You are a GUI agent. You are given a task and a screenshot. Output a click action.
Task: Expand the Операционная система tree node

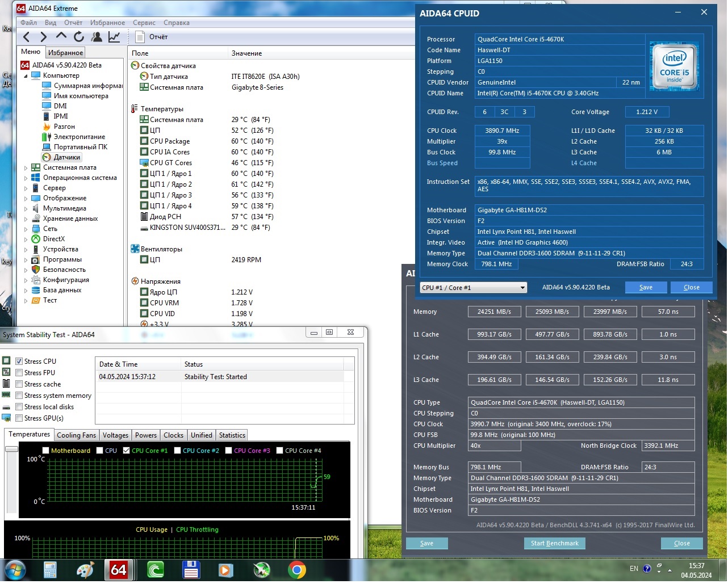pyautogui.click(x=26, y=178)
